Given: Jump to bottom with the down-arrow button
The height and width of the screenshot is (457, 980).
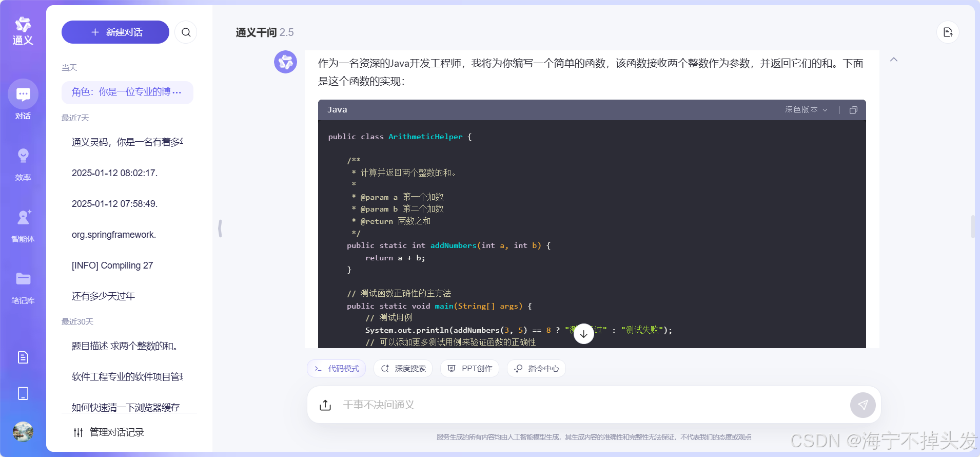Looking at the screenshot, I should click(x=584, y=334).
